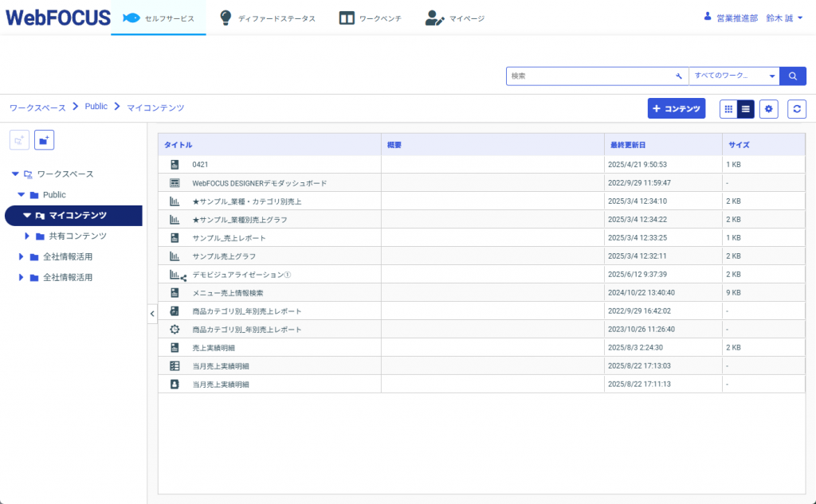Click the 検索 search input field
Screen dimensions: 816x504
590,76
